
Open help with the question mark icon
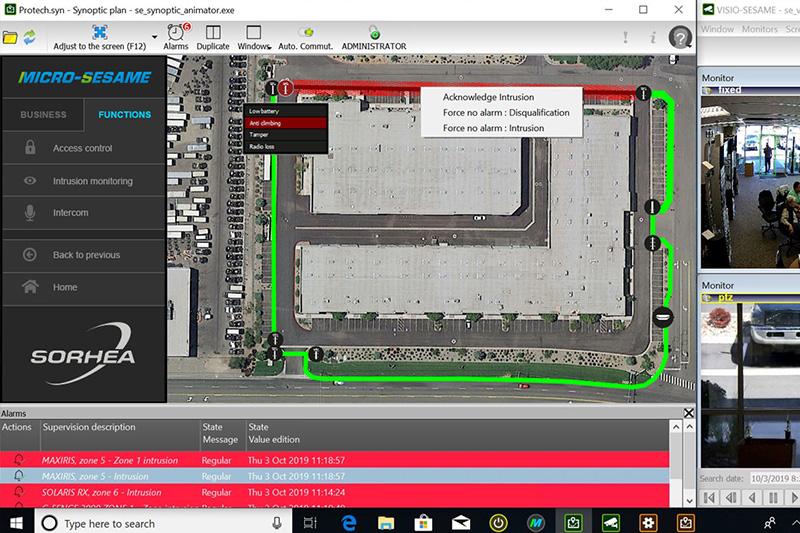pyautogui.click(x=680, y=38)
